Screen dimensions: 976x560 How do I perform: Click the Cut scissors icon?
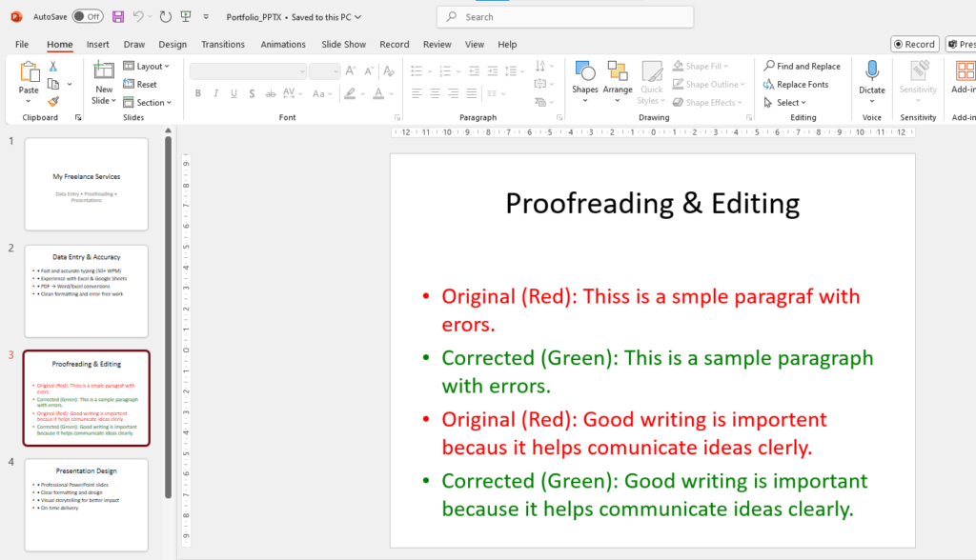(x=53, y=66)
